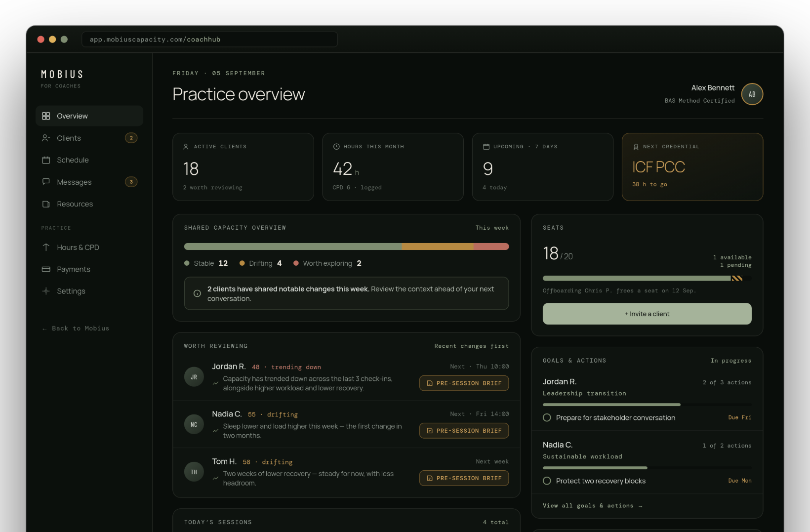Click the Clients person icon

[46, 138]
